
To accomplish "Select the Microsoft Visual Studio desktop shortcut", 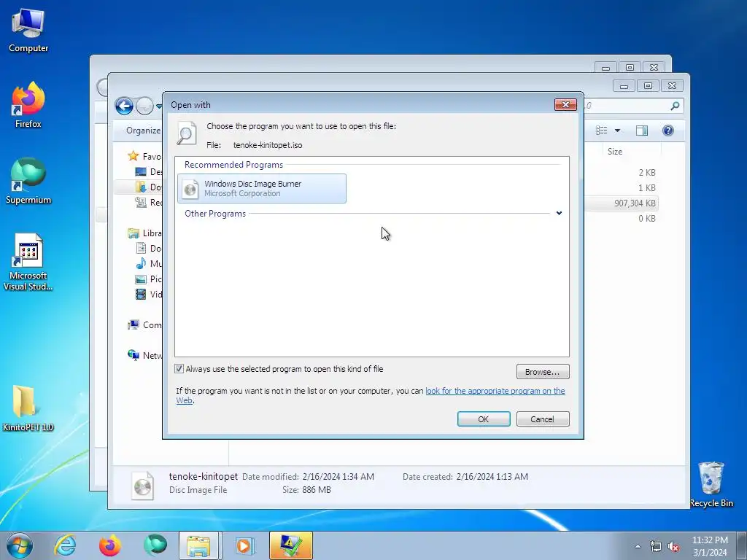I will click(28, 262).
